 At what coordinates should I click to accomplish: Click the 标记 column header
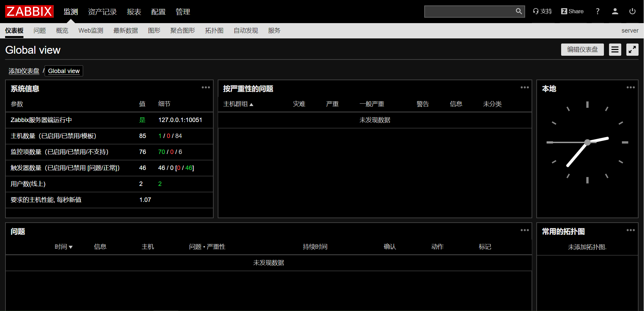click(485, 247)
